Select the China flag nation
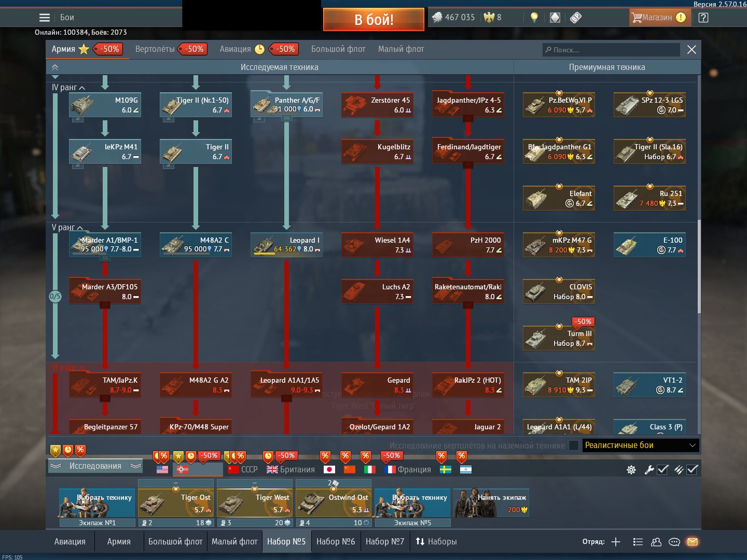 point(350,469)
